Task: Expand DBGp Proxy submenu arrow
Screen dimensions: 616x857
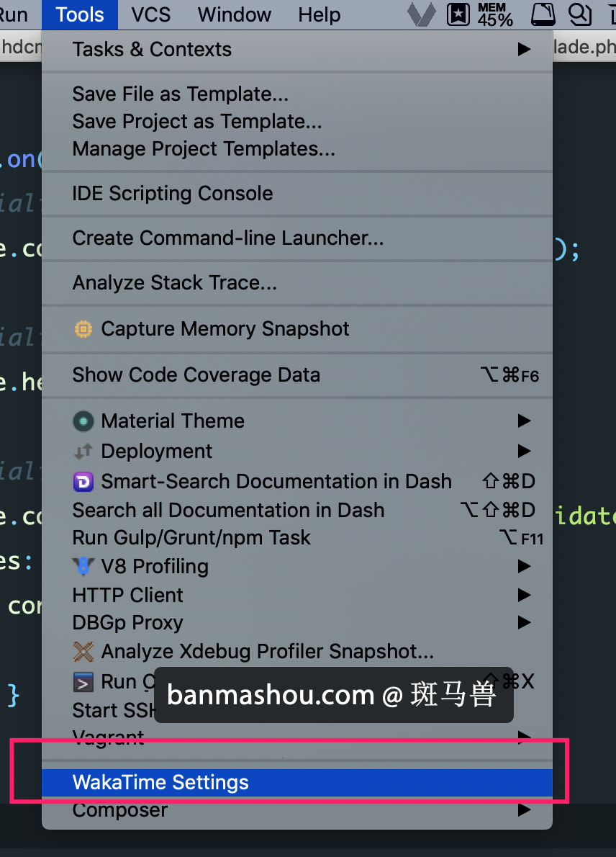Action: pos(525,622)
